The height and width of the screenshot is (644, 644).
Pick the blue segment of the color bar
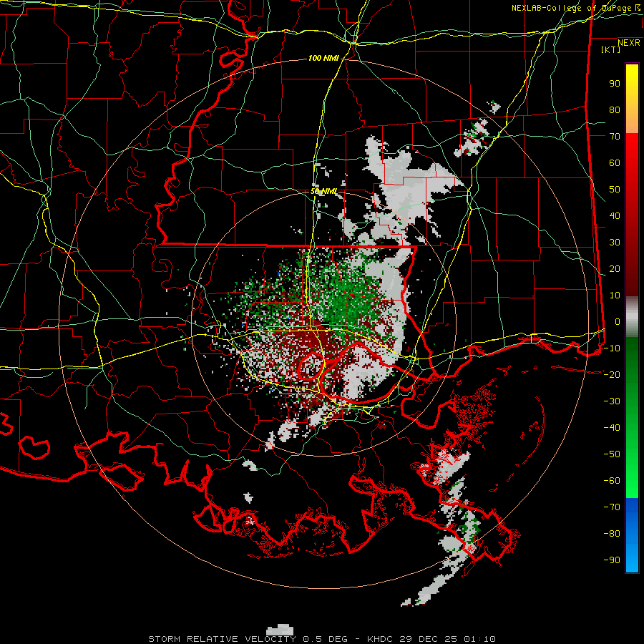point(632,535)
